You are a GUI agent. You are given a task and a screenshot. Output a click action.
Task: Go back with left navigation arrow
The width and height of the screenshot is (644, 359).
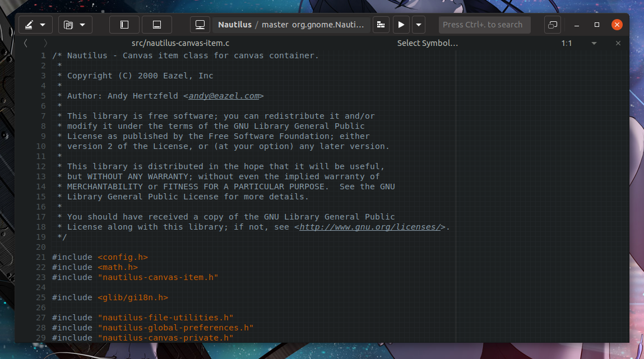coord(25,43)
